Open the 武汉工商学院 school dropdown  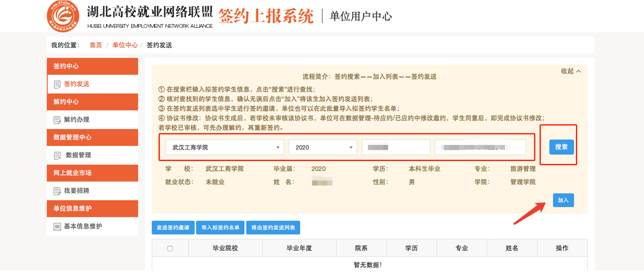(225, 147)
